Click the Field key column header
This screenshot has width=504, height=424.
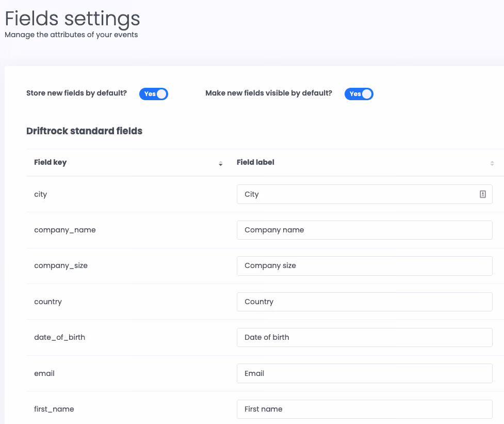(x=50, y=163)
